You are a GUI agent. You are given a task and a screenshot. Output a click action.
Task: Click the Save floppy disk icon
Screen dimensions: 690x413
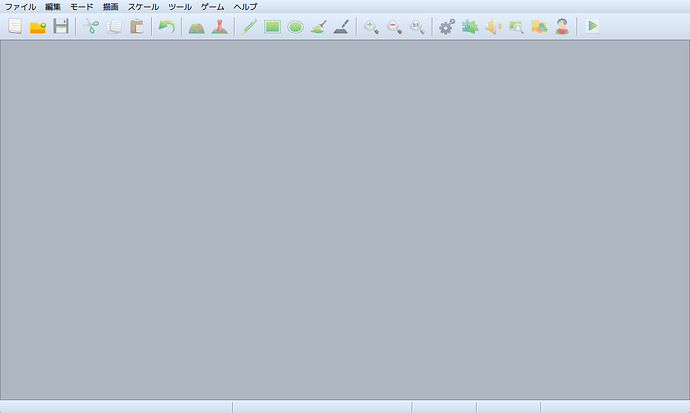[61, 27]
